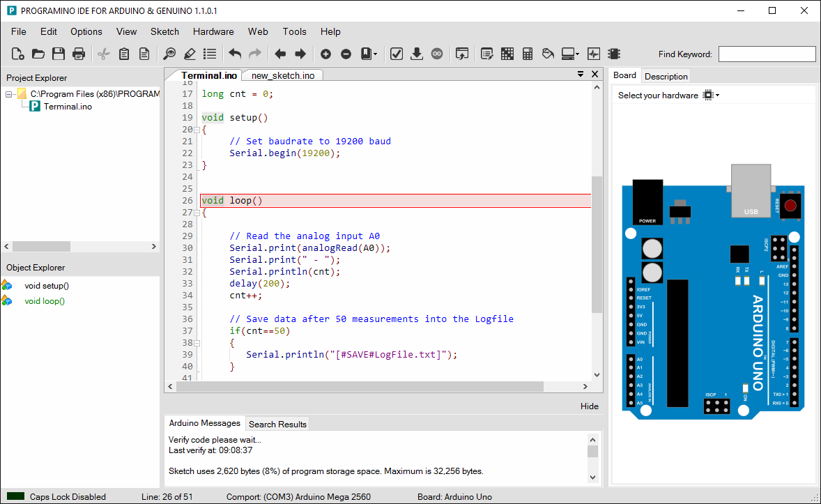Switch to the Description tab
821x504 pixels.
point(666,76)
